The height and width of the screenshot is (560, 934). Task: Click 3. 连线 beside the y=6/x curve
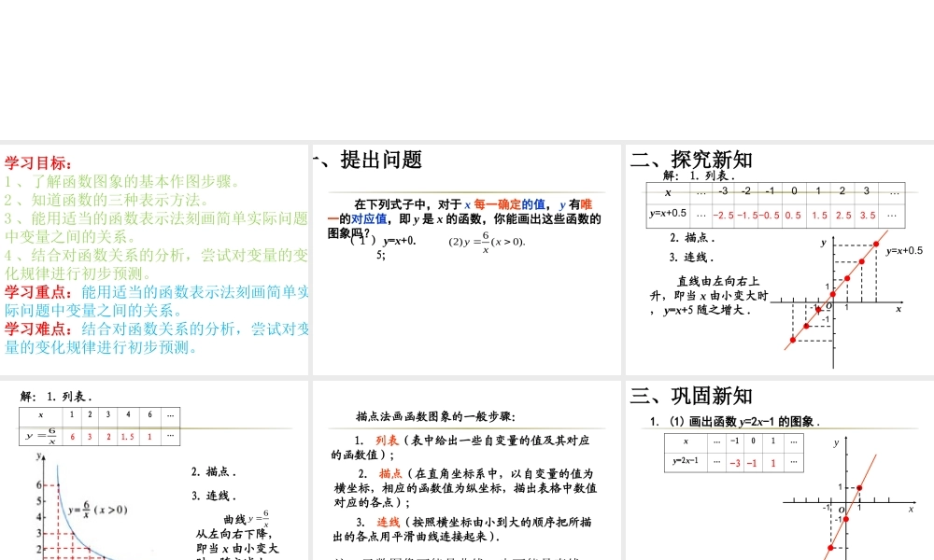(x=214, y=496)
